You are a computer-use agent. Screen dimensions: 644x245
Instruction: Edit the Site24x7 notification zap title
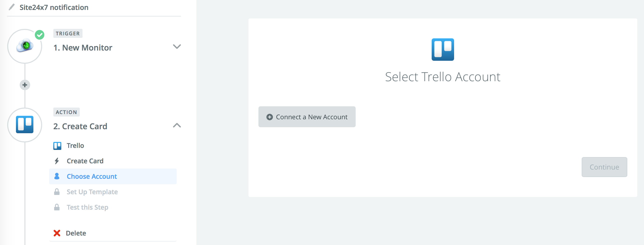pyautogui.click(x=54, y=7)
